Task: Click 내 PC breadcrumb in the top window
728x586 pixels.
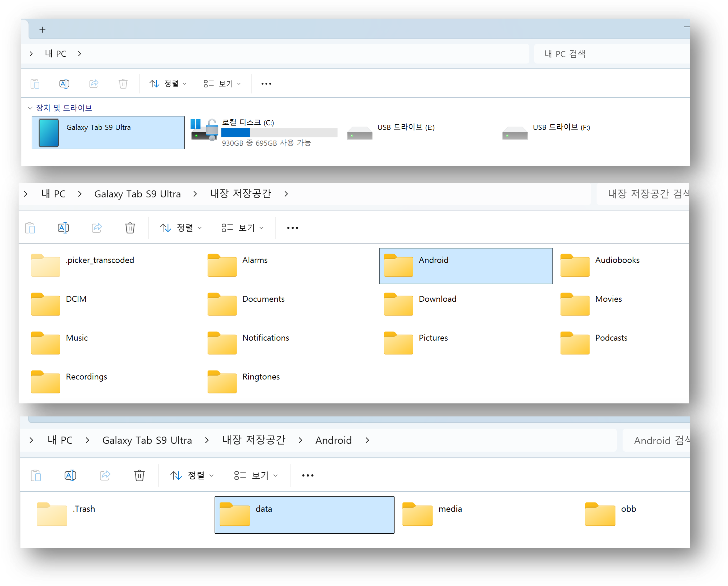Action: tap(56, 54)
